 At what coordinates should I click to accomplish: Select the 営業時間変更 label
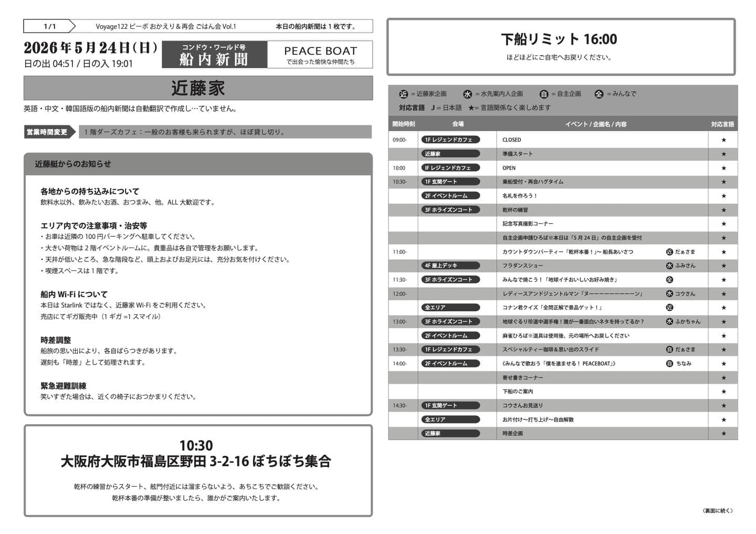[x=47, y=132]
